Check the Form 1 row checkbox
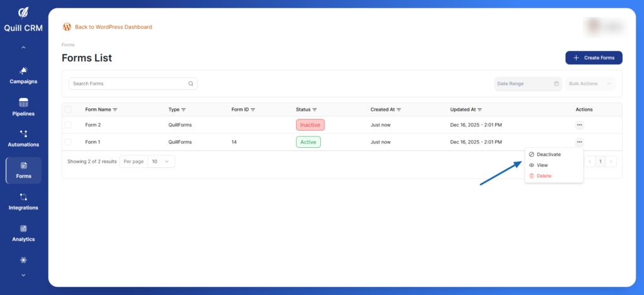Screen dimensions: 644x295 (68, 142)
